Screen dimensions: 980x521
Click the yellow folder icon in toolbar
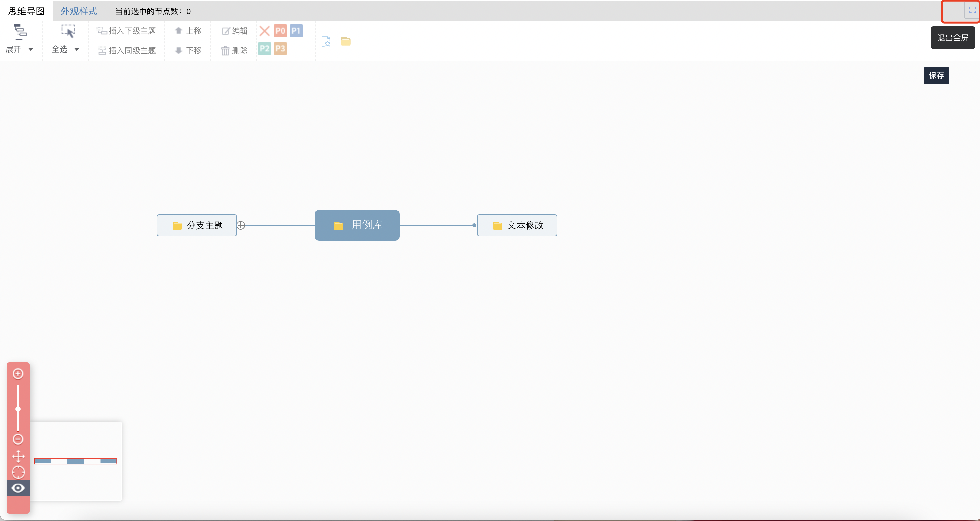click(x=346, y=41)
